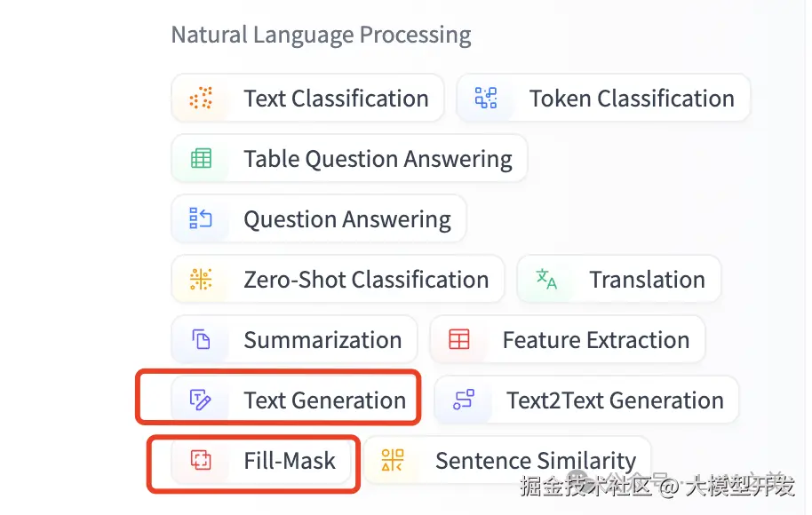Click the red Feature Extraction icon

click(x=459, y=340)
